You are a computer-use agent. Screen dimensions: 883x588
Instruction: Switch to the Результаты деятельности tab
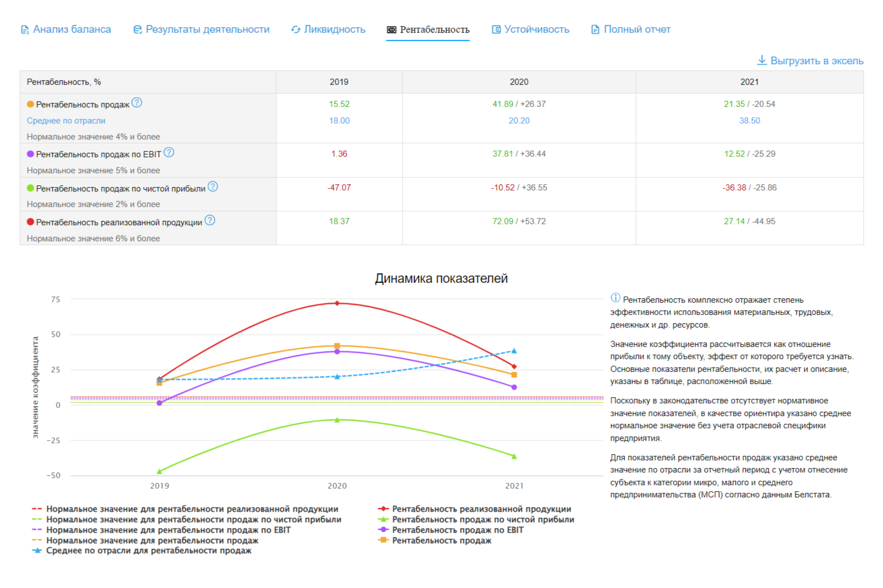[x=207, y=30]
